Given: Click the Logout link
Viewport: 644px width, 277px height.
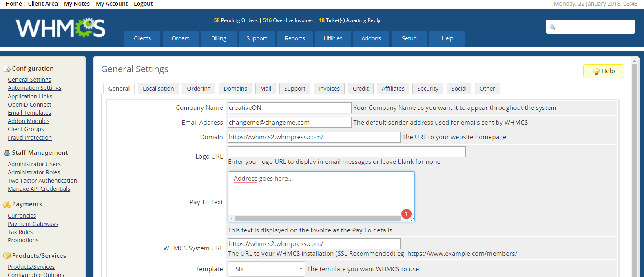Looking at the screenshot, I should [x=143, y=4].
